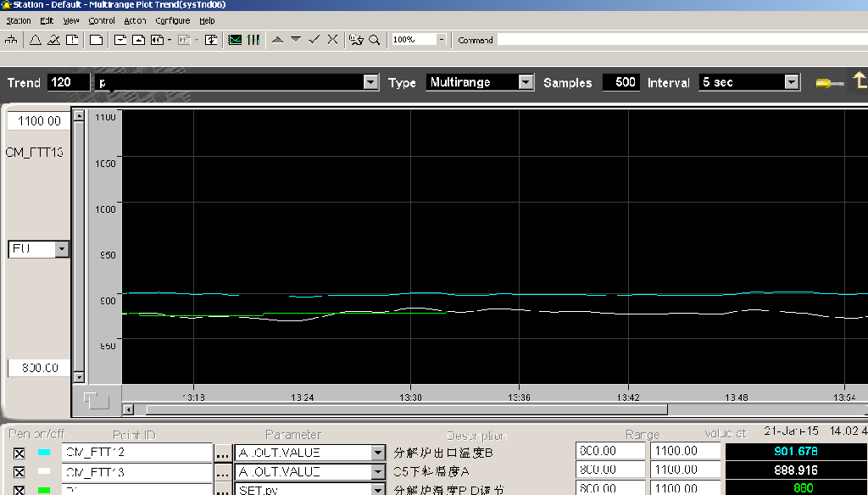Click the CM_FTT13 Point ID field
This screenshot has width=868, height=495.
point(137,472)
